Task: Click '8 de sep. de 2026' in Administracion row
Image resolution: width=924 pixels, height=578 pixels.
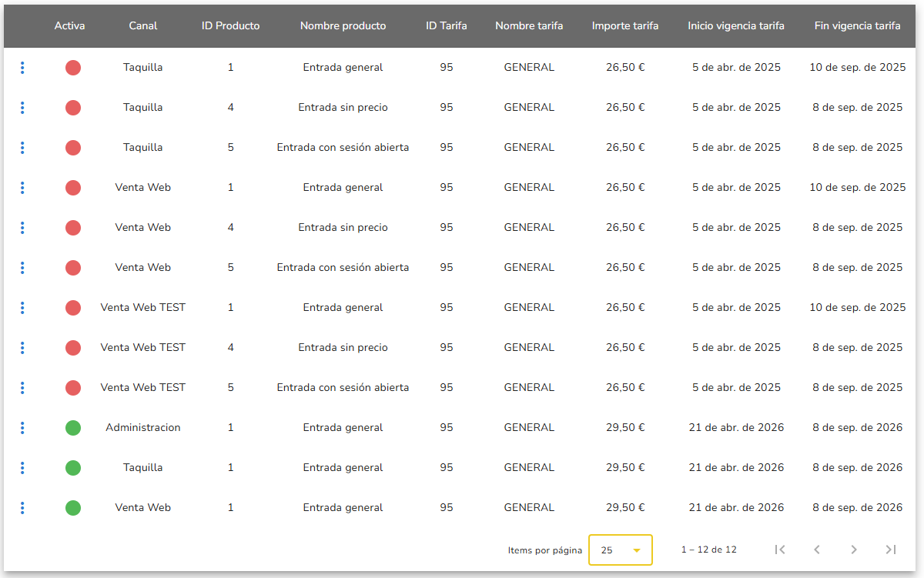Action: coord(858,428)
